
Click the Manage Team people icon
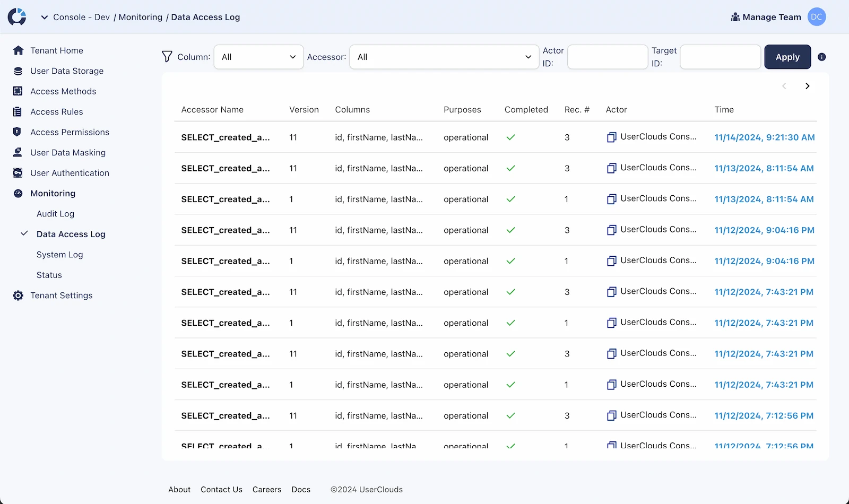(x=735, y=17)
